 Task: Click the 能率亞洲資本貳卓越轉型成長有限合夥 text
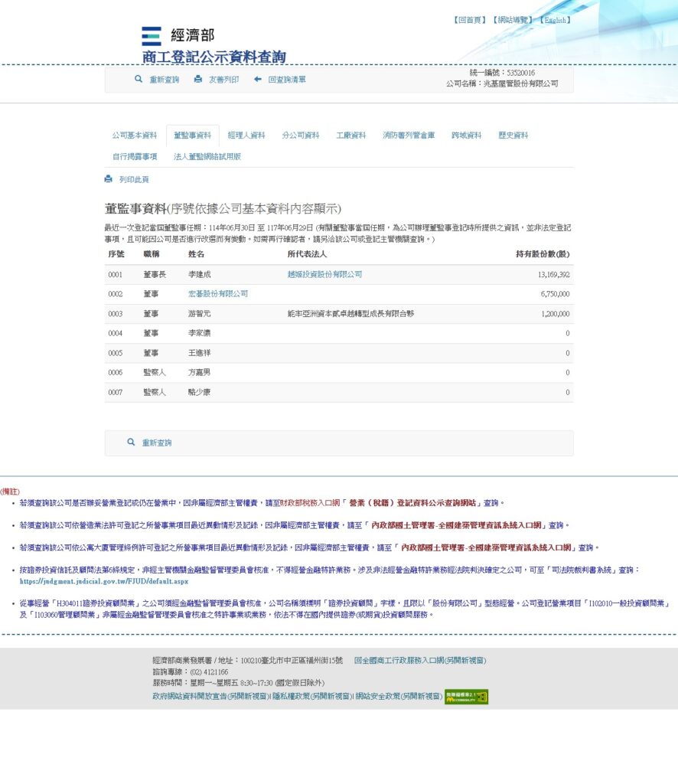coord(350,313)
